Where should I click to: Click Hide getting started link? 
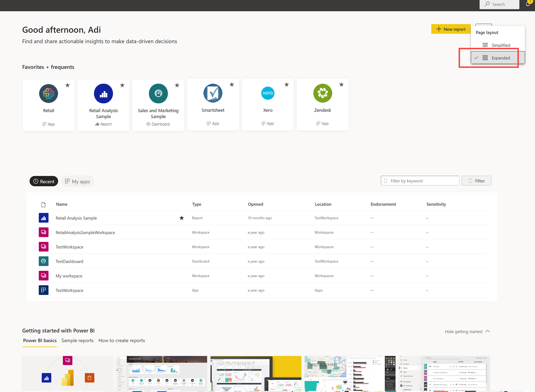click(x=464, y=332)
